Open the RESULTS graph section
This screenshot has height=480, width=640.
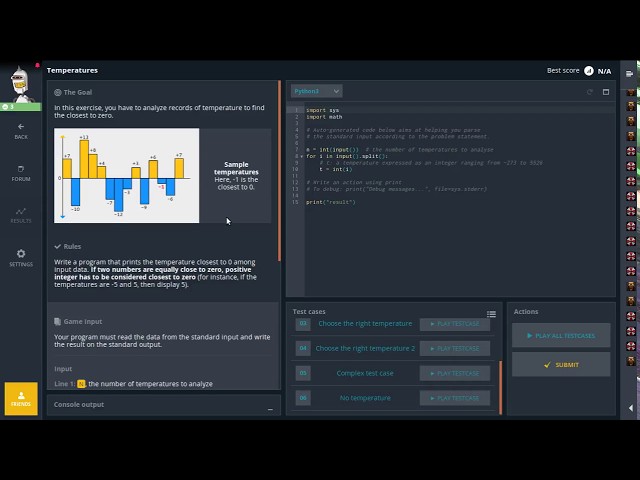click(x=21, y=216)
